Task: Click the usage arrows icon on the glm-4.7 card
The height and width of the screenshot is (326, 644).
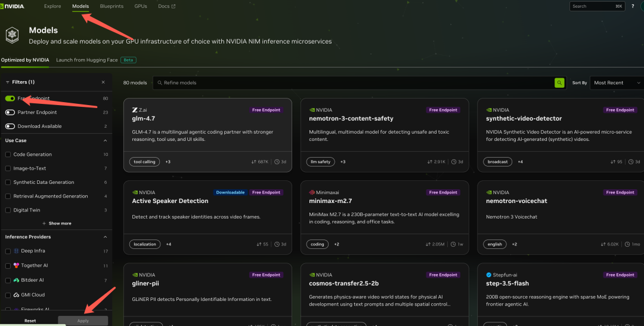Action: point(253,162)
